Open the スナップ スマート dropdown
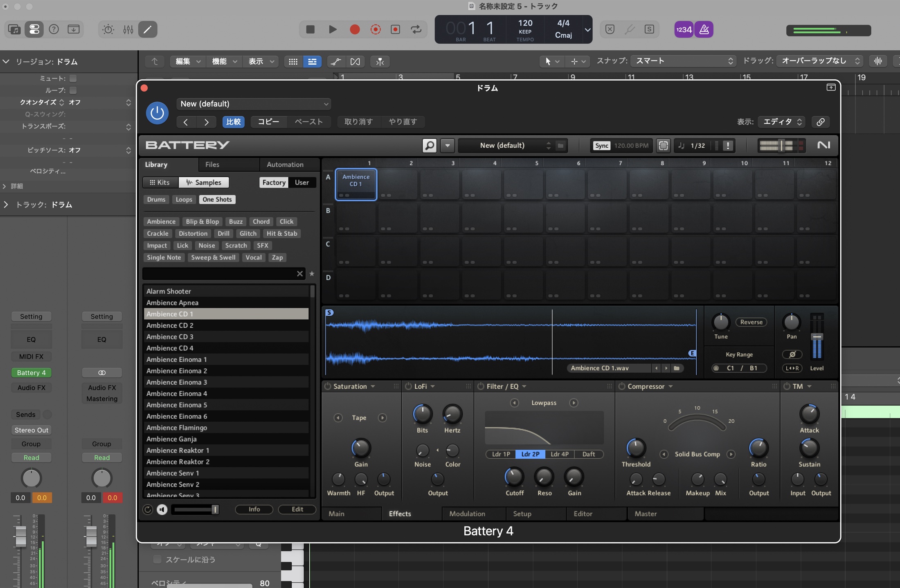This screenshot has width=900, height=588. point(683,61)
